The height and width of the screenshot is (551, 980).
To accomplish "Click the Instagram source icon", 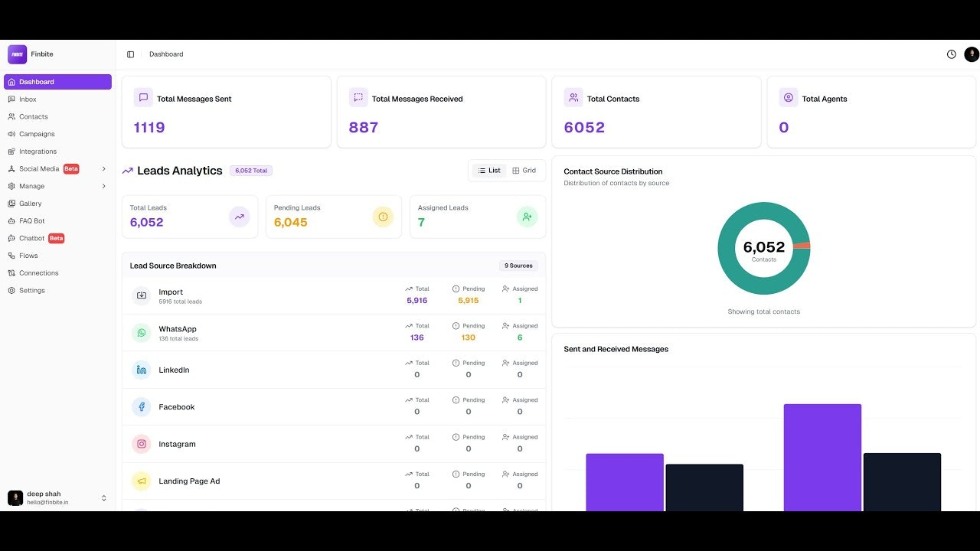I will pyautogui.click(x=142, y=444).
